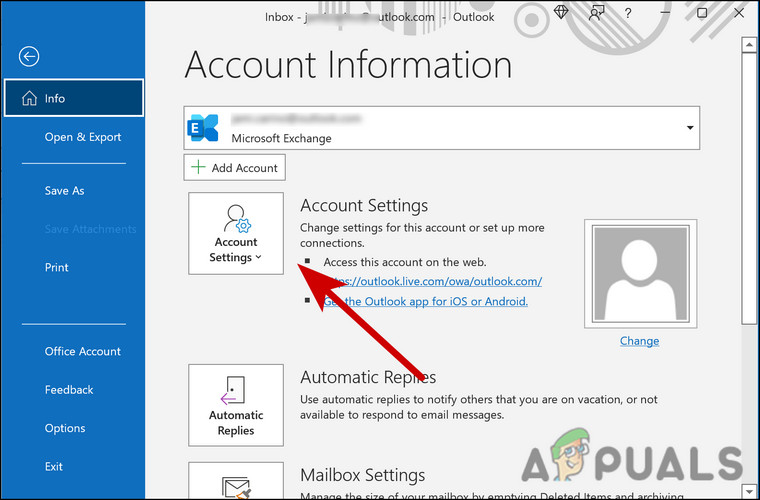Image resolution: width=760 pixels, height=500 pixels.
Task: Click the scroll down arrow
Action: (x=749, y=491)
